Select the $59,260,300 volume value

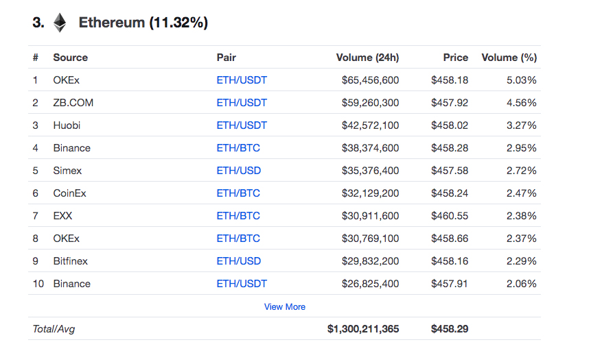pyautogui.click(x=370, y=103)
